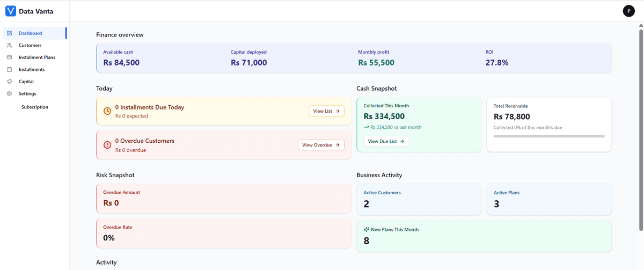Click the Overdue Amount card
The height and width of the screenshot is (270, 644).
click(x=223, y=199)
